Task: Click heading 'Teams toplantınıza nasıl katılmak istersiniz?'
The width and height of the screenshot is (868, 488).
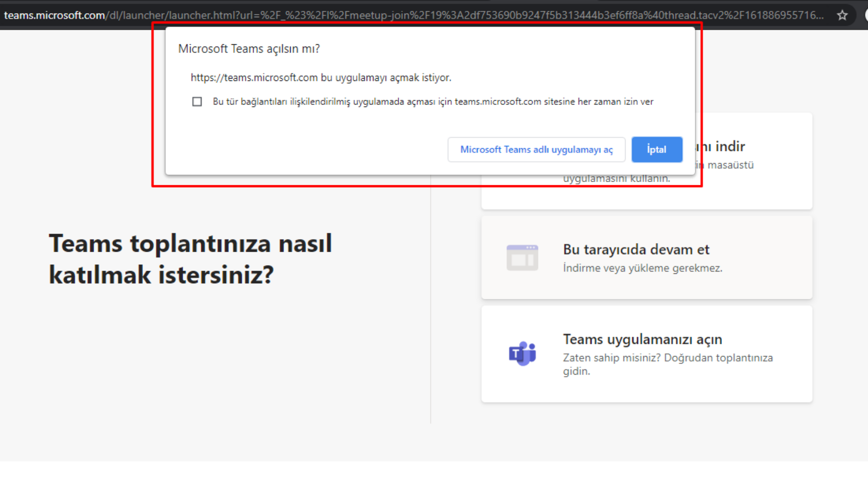Action: pos(190,259)
